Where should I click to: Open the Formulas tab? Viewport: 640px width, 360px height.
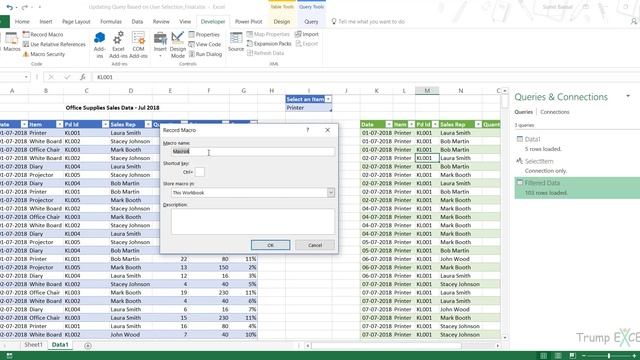[x=111, y=22]
